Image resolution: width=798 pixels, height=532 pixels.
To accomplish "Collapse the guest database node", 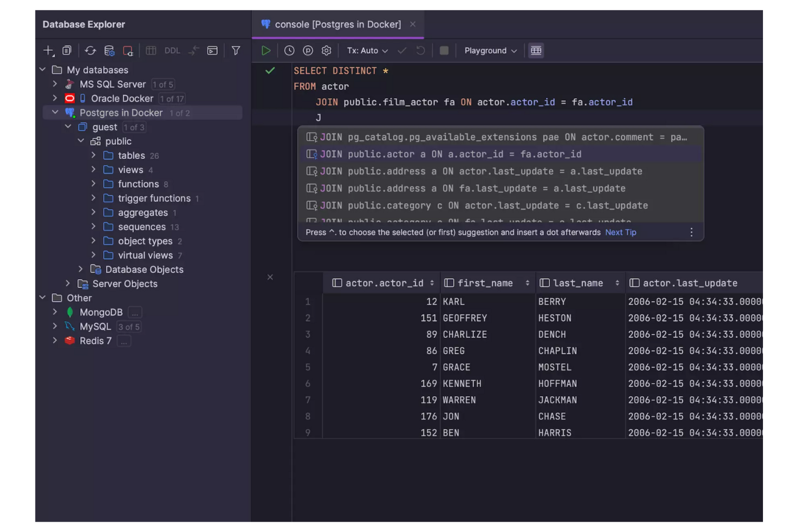I will point(68,127).
